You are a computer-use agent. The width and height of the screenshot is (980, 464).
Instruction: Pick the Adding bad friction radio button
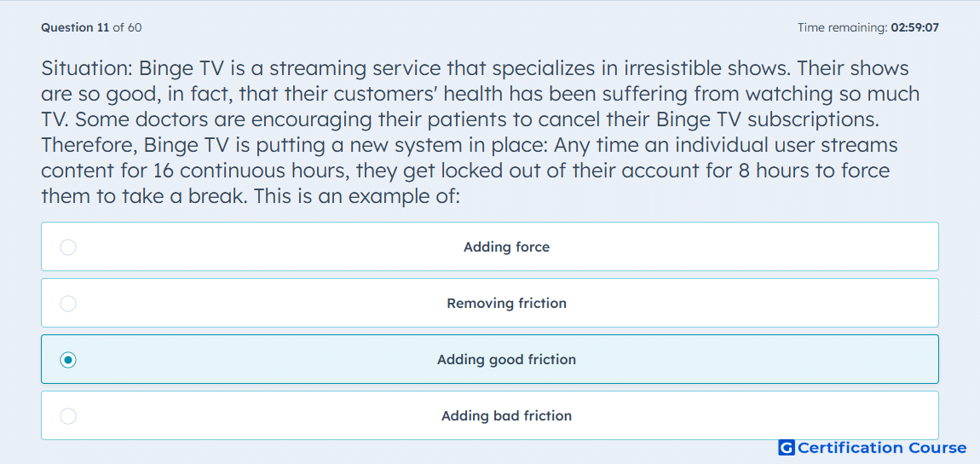click(x=68, y=416)
